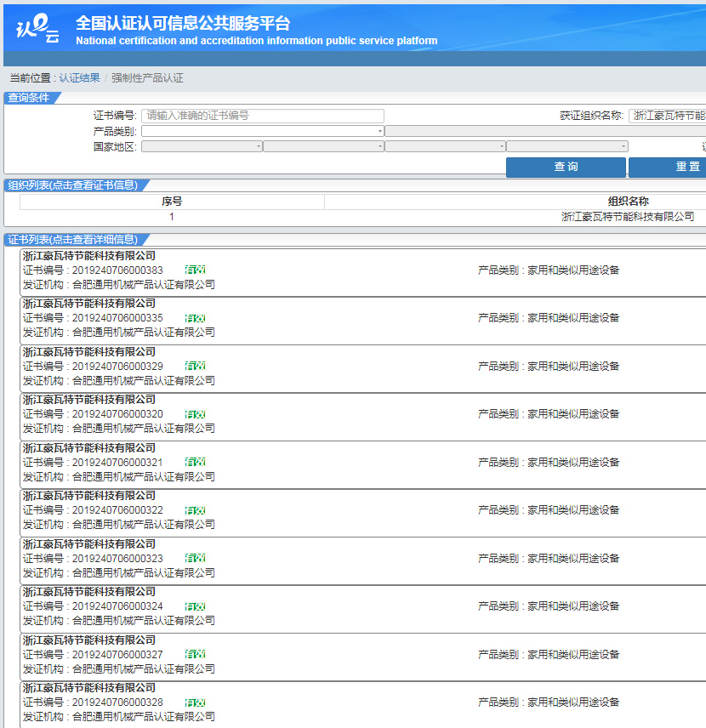Open certificate number 2019240706000383 details
Image resolution: width=706 pixels, height=728 pixels.
coord(117,270)
